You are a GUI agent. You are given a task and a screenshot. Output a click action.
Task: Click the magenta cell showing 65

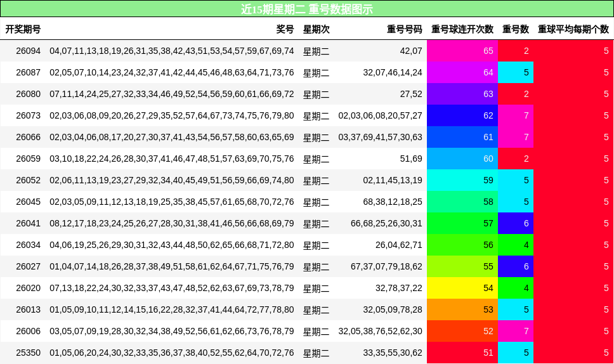[x=462, y=51]
